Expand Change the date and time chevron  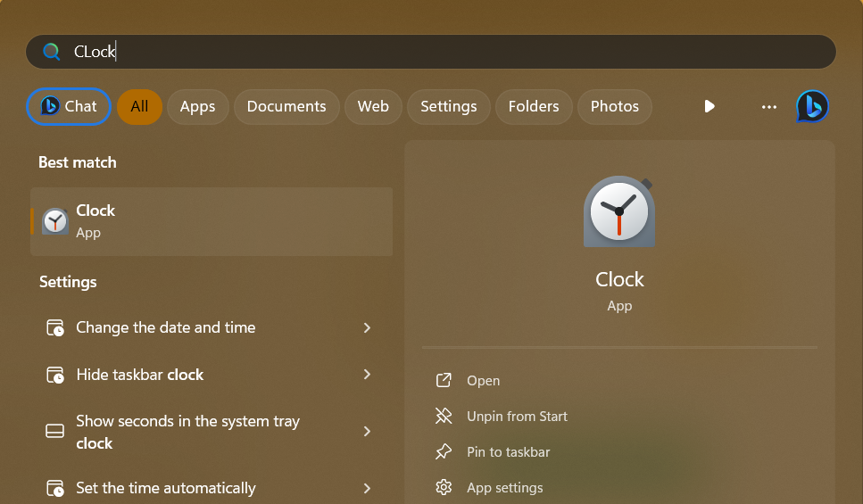[x=367, y=328]
